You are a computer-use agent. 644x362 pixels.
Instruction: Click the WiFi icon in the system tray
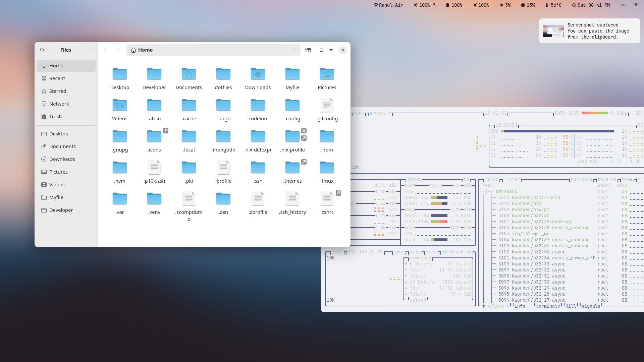pyautogui.click(x=636, y=5)
